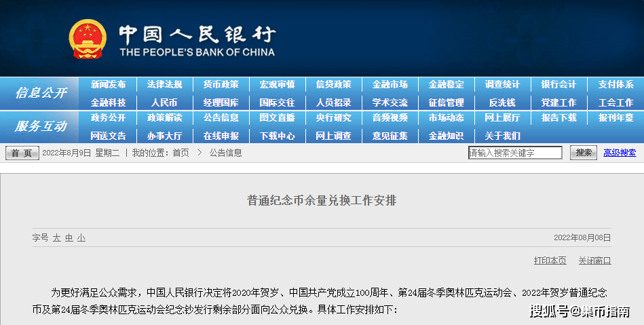Viewport: 644px width, 325px height.
Task: Click the 首页 home button
Action: pos(22,153)
